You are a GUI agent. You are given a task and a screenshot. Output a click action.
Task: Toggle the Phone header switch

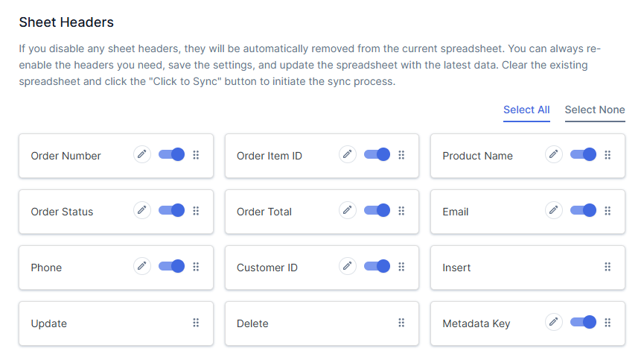(x=171, y=266)
